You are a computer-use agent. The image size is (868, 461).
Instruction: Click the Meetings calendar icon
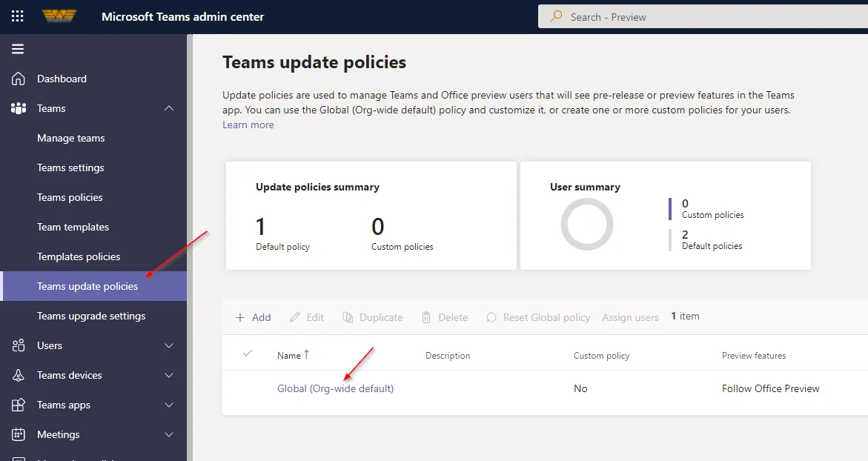[19, 434]
